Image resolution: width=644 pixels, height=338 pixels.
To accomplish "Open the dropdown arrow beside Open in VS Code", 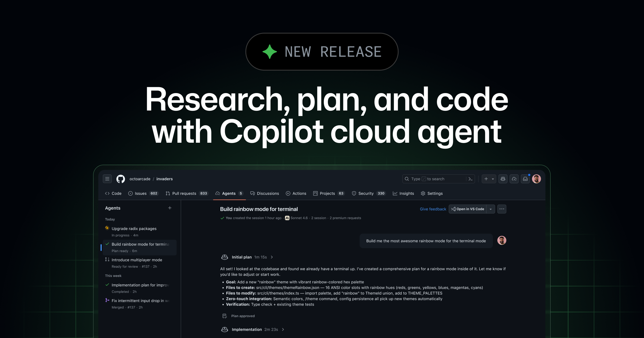I will (x=491, y=209).
